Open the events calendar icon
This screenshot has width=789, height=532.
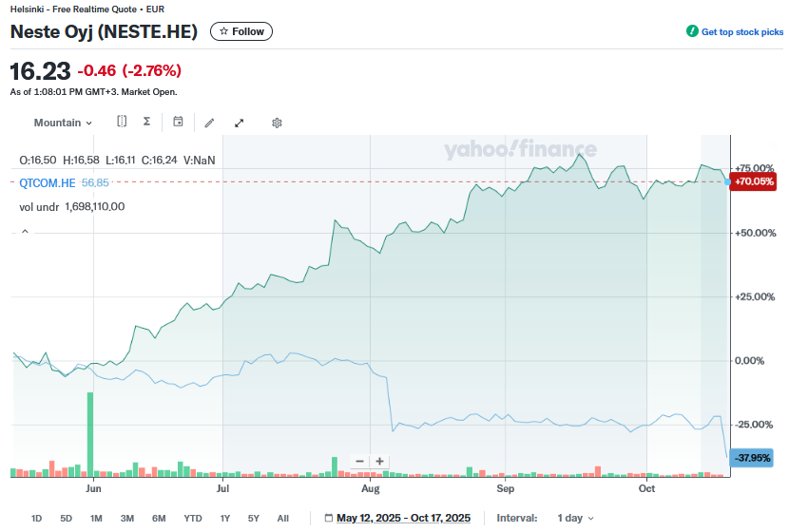point(178,122)
